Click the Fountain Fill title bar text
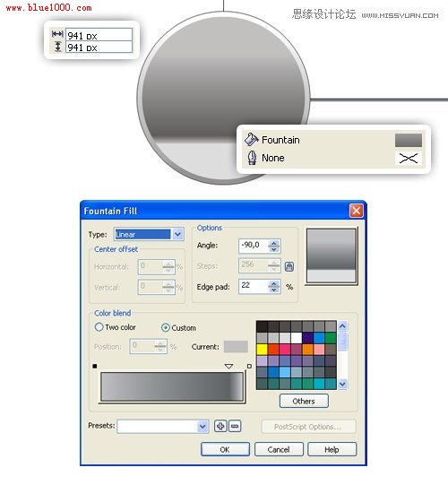This screenshot has height=485, width=448. pyautogui.click(x=110, y=211)
